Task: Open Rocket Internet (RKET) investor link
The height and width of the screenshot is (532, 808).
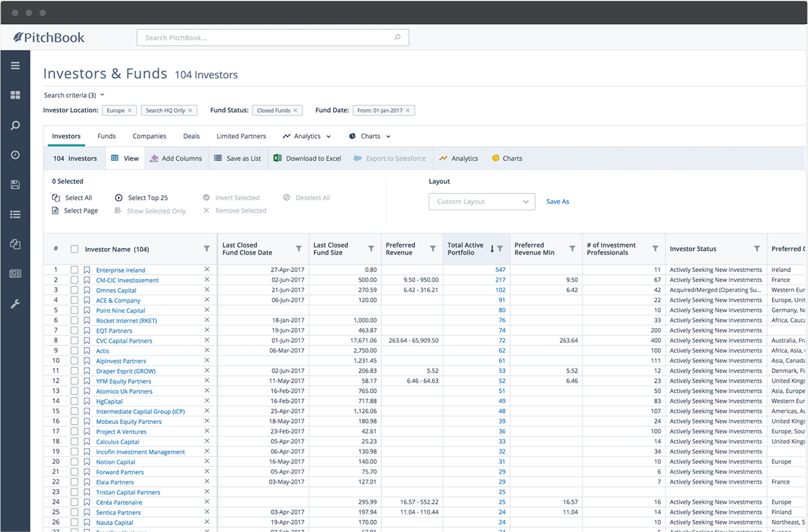Action: [126, 321]
